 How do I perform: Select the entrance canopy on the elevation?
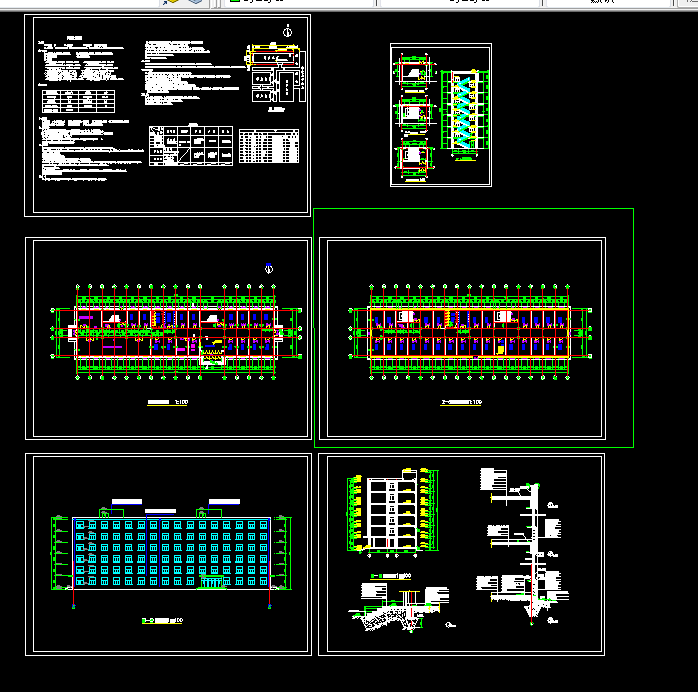(x=212, y=582)
